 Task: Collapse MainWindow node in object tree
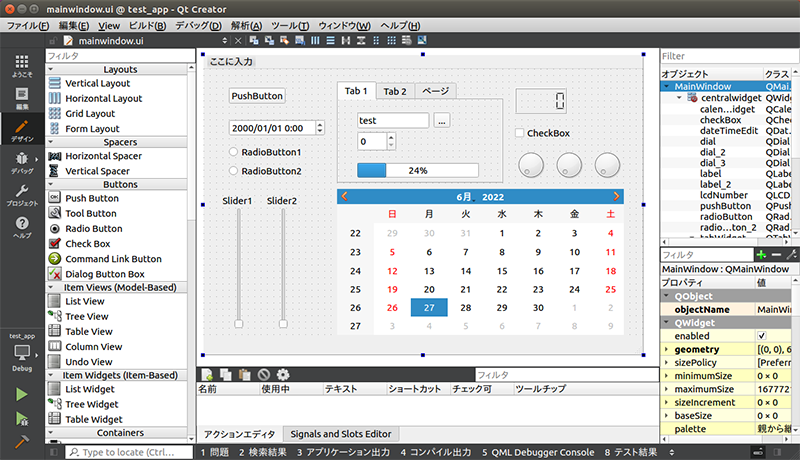tap(667, 86)
